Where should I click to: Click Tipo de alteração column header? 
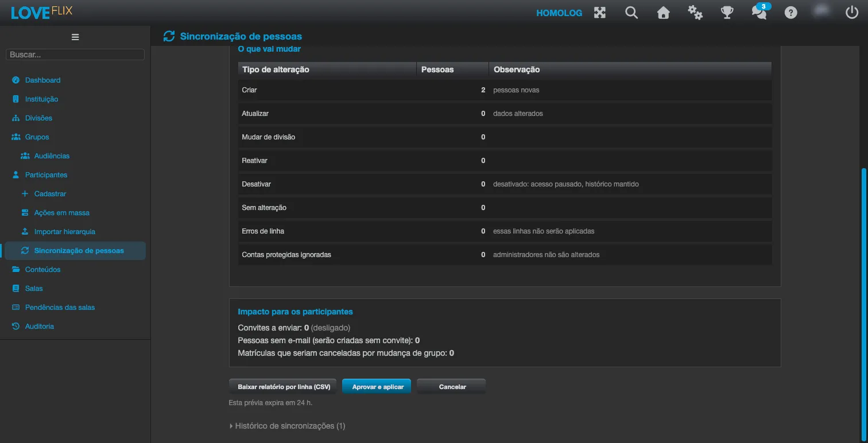[x=327, y=69]
